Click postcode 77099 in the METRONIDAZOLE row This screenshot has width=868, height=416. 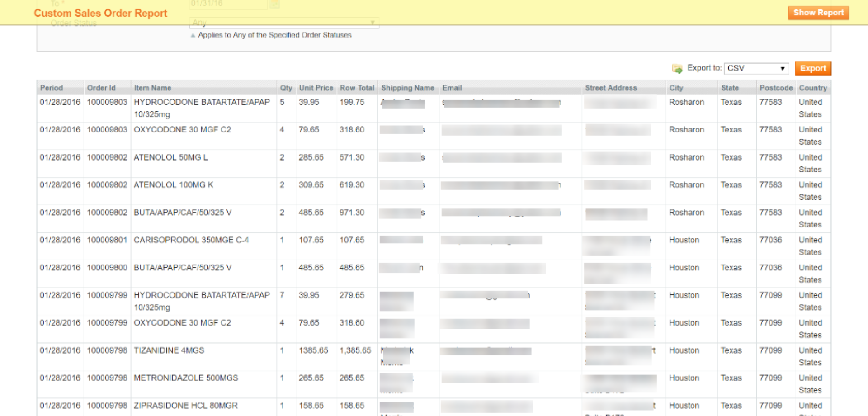pyautogui.click(x=770, y=378)
